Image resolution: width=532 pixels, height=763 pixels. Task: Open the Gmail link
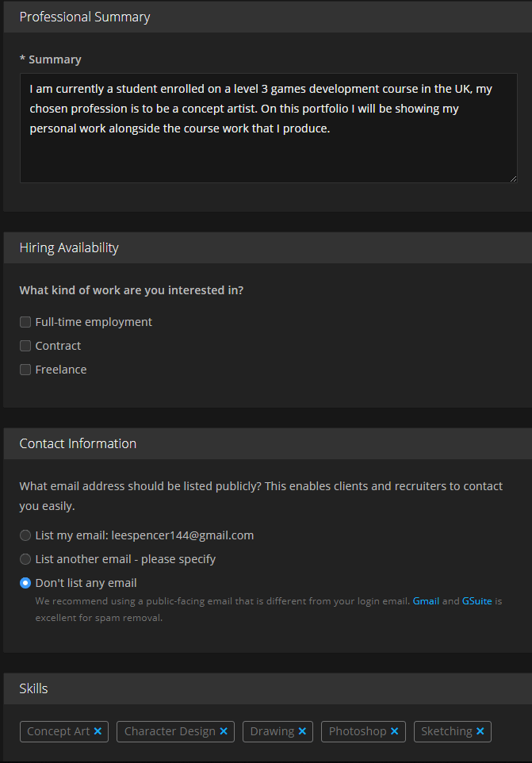(x=426, y=601)
